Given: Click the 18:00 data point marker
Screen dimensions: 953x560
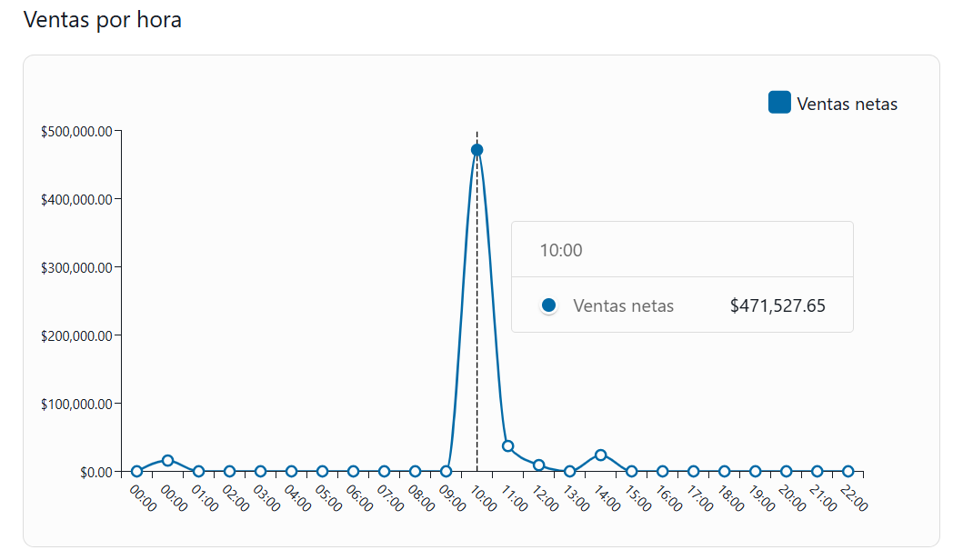Looking at the screenshot, I should point(725,472).
